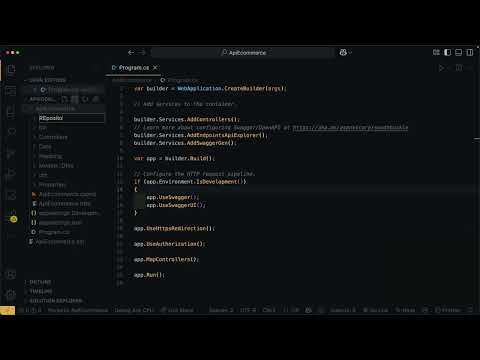Open the Accounts icon in activity bar
The height and width of the screenshot is (360, 480).
pyautogui.click(x=11, y=275)
